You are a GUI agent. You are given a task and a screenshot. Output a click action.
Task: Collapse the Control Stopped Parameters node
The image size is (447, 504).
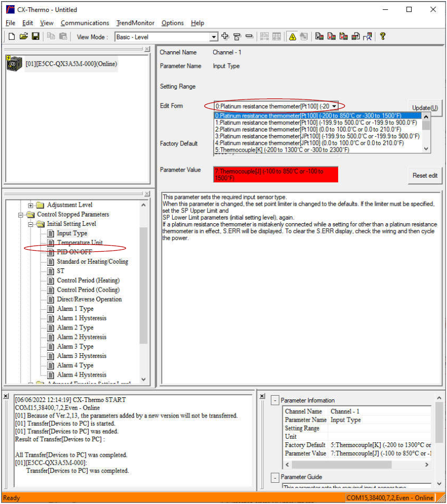click(x=21, y=215)
